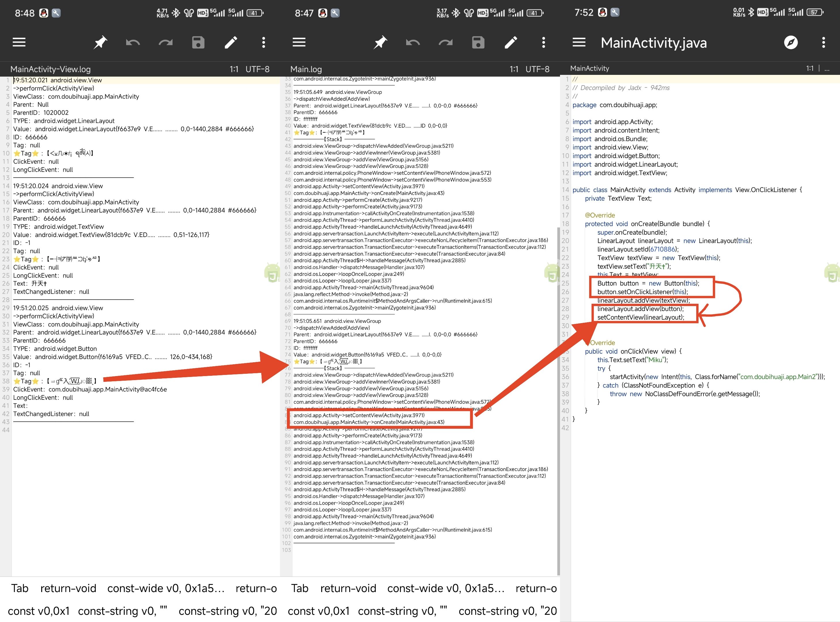Redo in MainActivity-View.log editor
The width and height of the screenshot is (840, 622).
(x=165, y=42)
